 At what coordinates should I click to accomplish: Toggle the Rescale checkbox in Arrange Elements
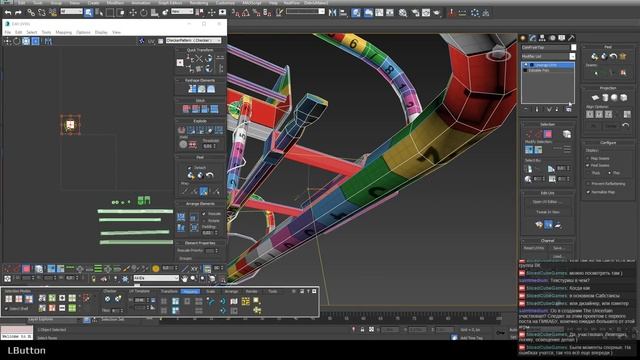(204, 213)
